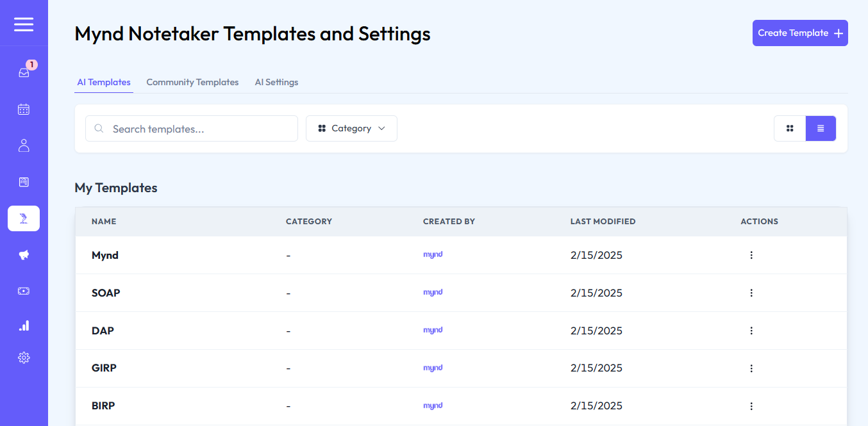The height and width of the screenshot is (426, 868).
Task: Open the hamburger menu in sidebar
Action: coord(24,24)
